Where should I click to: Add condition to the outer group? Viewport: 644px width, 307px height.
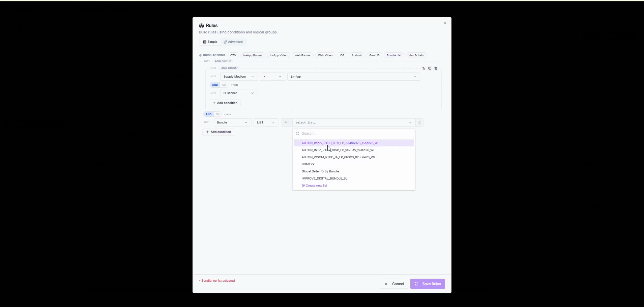click(218, 132)
